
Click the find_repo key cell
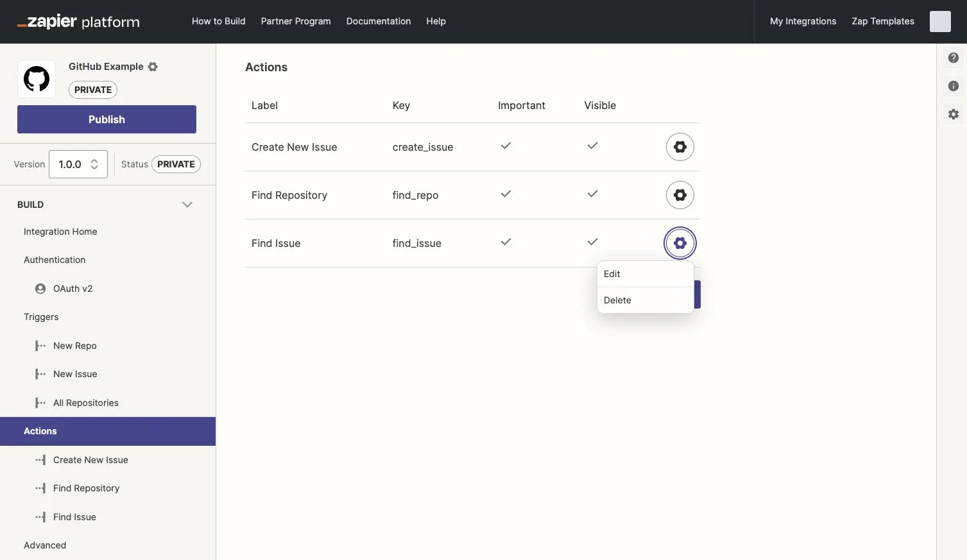pos(415,195)
